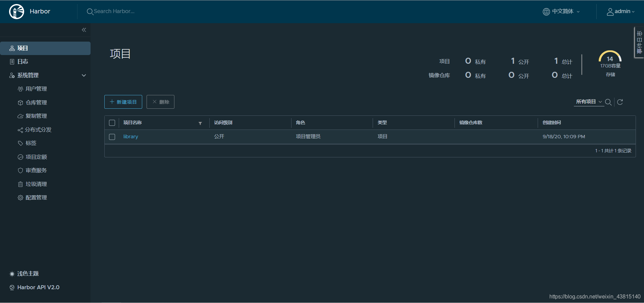
Task: Click the 类型 column header
Action: [382, 123]
